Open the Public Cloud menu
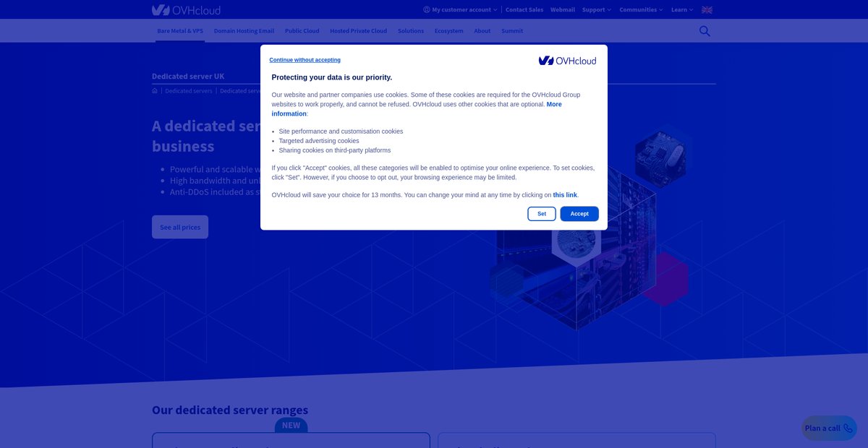The image size is (868, 448). pos(302,31)
